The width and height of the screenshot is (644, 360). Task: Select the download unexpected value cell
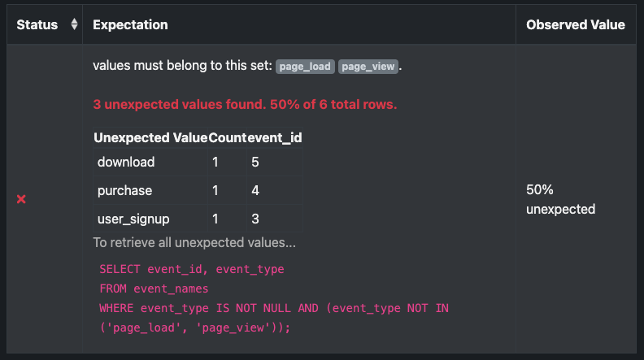tap(126, 163)
